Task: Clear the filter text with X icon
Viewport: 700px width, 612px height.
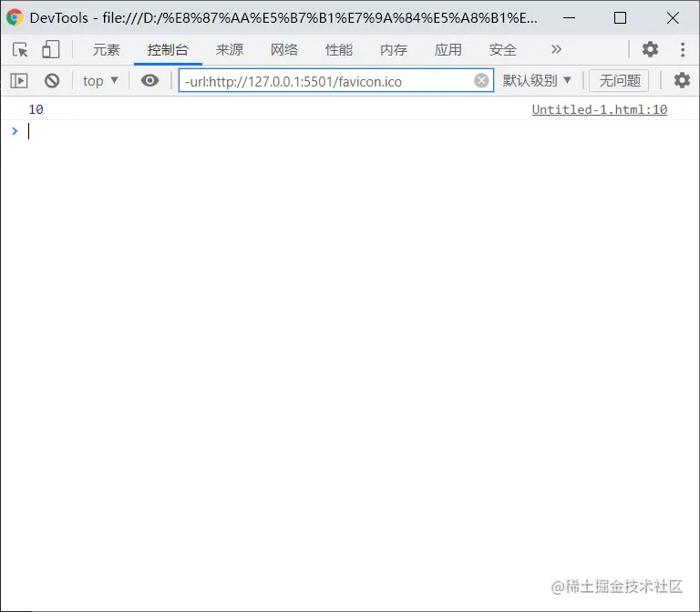Action: (481, 81)
